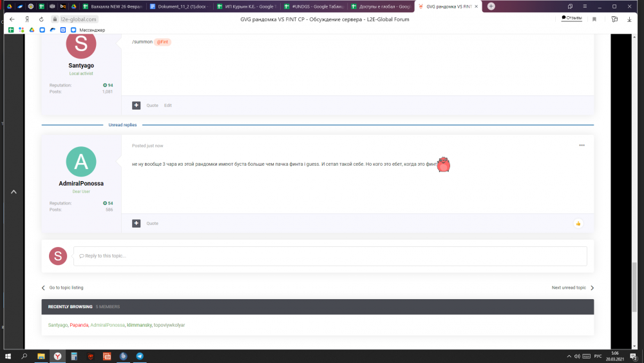644x363 pixels.
Task: Click Quote under AdmiralPonossa's post
Action: tap(152, 223)
